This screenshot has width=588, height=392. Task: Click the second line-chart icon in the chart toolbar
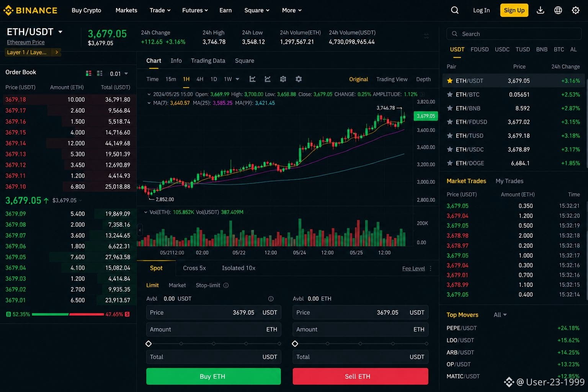(x=268, y=79)
